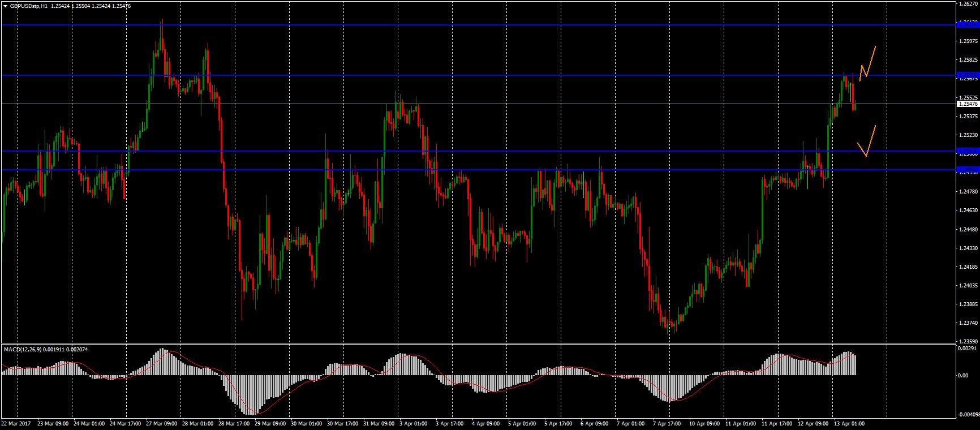Click the 7 Apr 17:00 time label
The image size is (980, 430).
[x=667, y=423]
